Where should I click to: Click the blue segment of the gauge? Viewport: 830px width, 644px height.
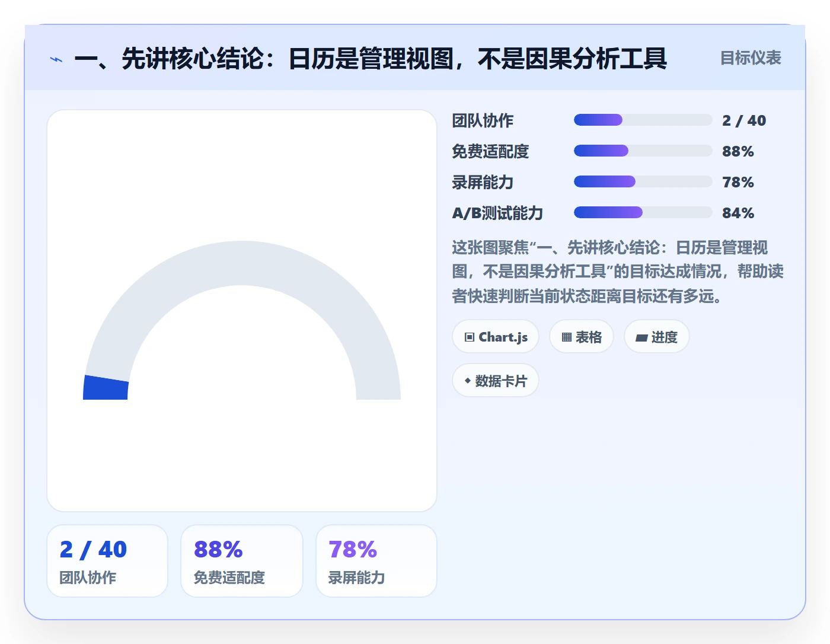click(x=106, y=388)
